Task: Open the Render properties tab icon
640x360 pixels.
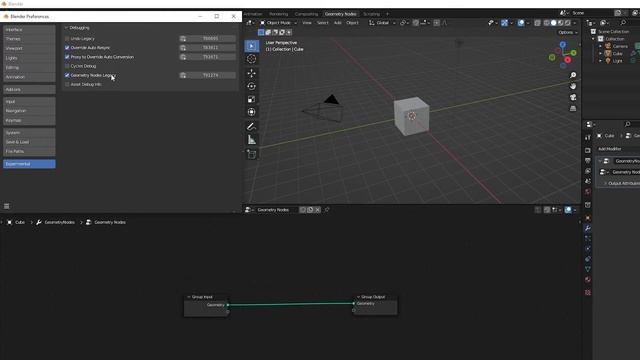Action: click(588, 150)
